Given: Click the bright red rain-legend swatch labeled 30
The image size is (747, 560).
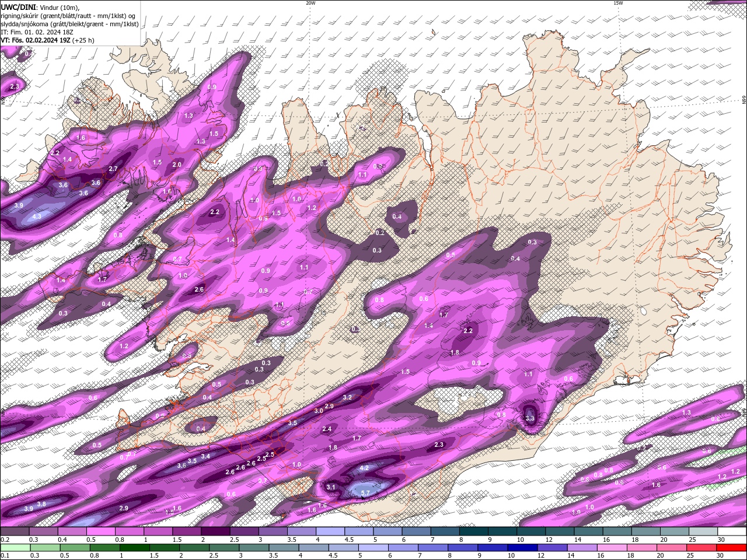Looking at the screenshot, I should (732, 548).
